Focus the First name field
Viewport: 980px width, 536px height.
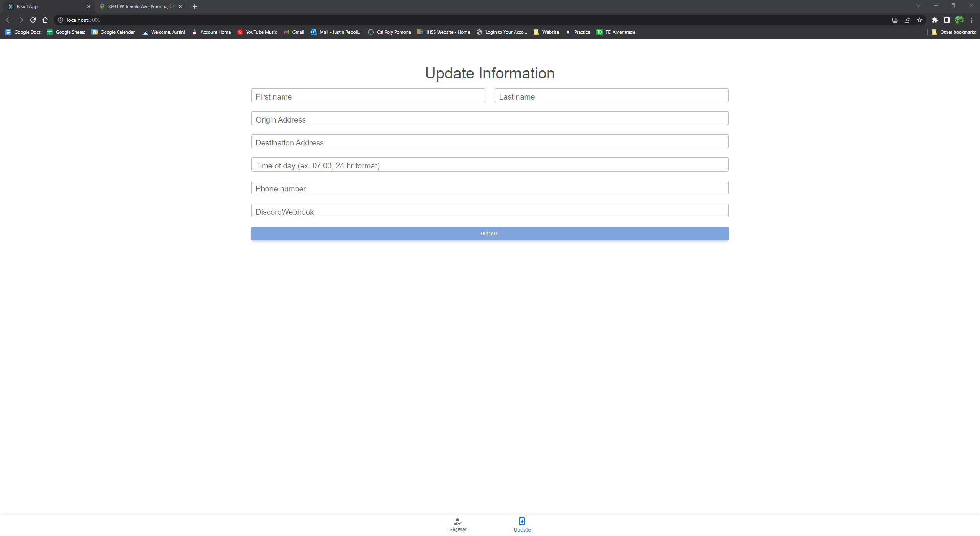point(368,96)
